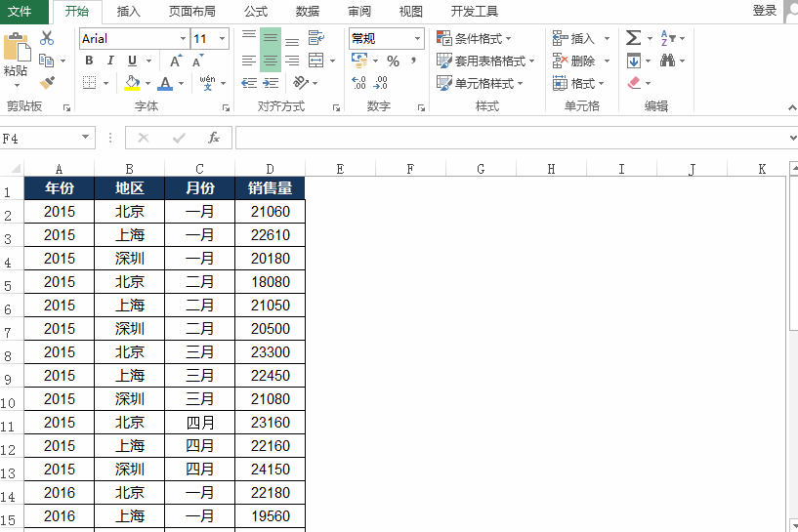Image resolution: width=798 pixels, height=532 pixels.
Task: Click Decrease Decimal icon
Action: point(380,82)
